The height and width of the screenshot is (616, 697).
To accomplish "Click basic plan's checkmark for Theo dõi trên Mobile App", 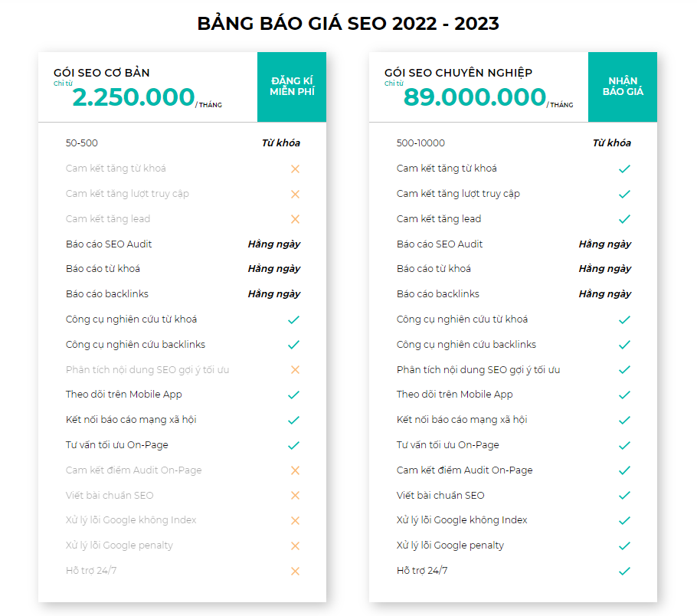I will coord(293,395).
